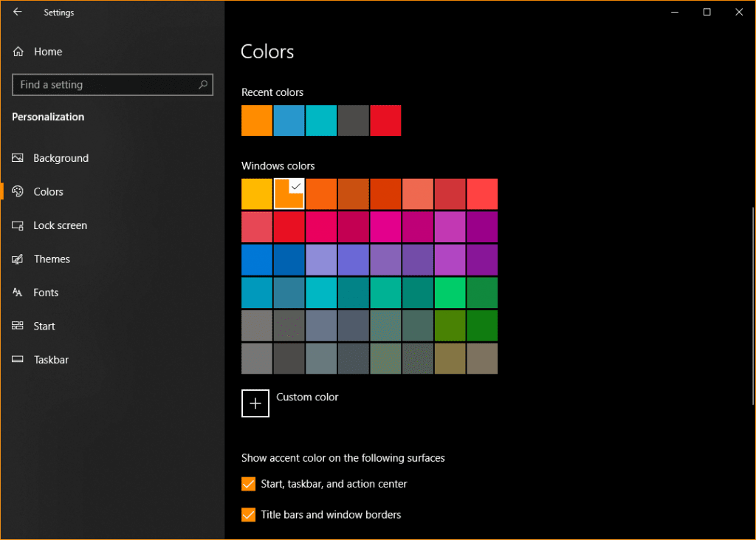Select a blue accent color swatch

click(256, 259)
